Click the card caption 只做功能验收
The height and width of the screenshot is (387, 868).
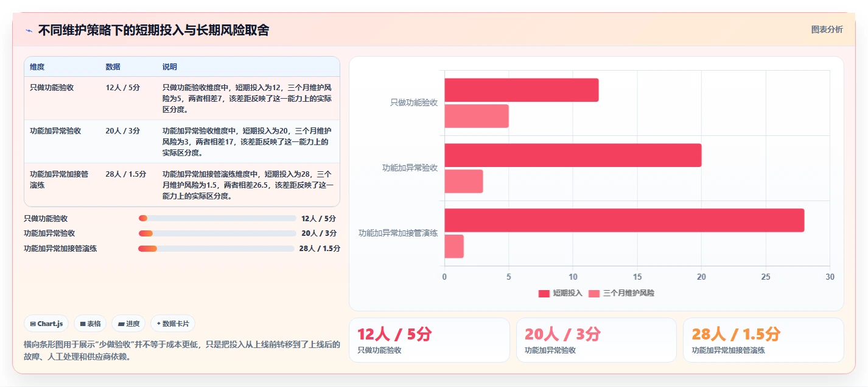[379, 350]
